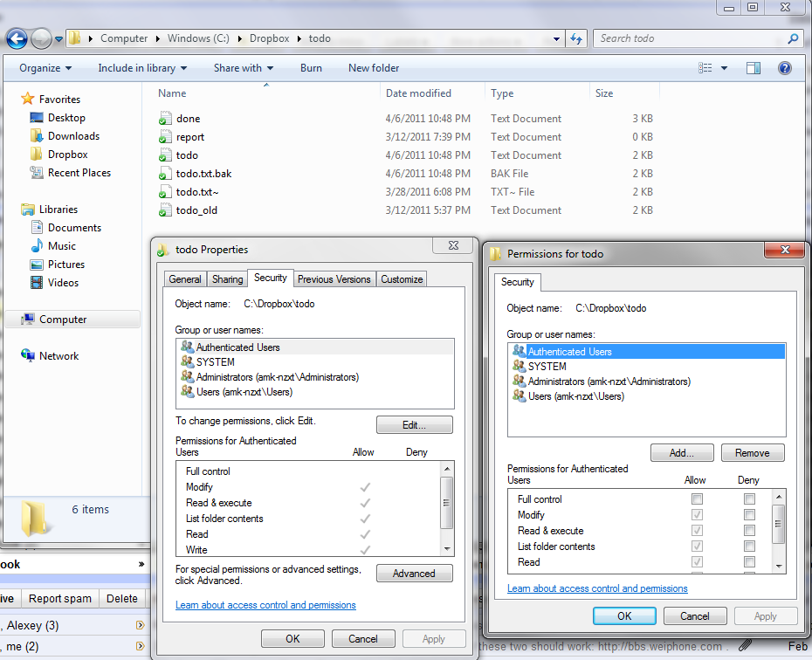Switch to the Previous Versions tab

click(x=334, y=278)
